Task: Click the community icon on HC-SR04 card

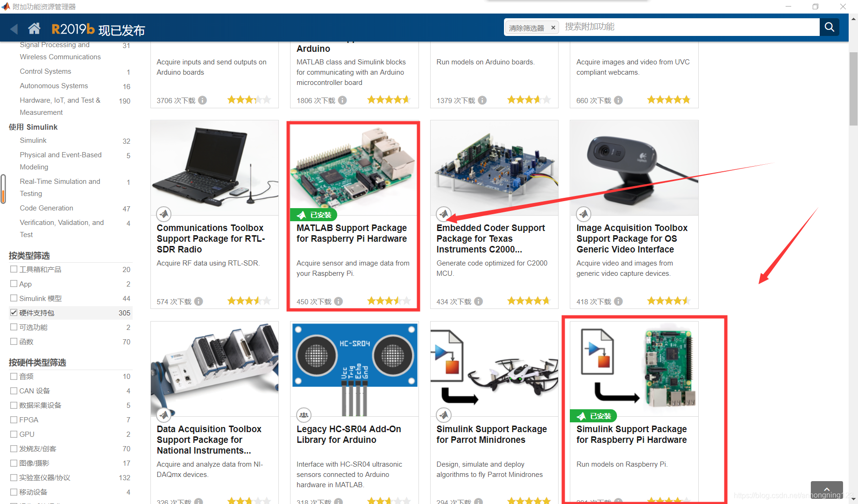Action: click(x=304, y=414)
